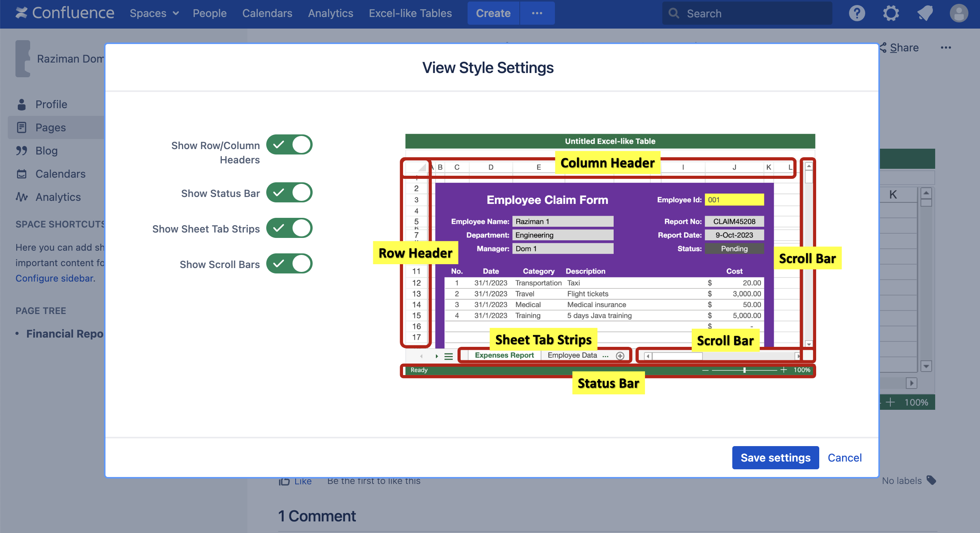
Task: Go to People in the navigation bar
Action: click(x=209, y=13)
